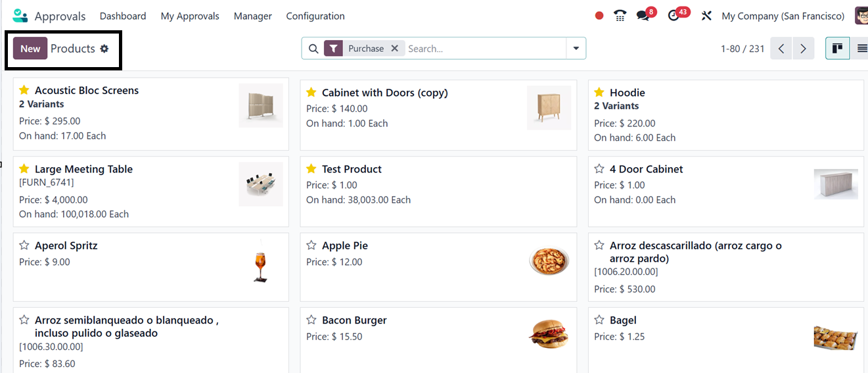Switch to list view

coord(861,48)
